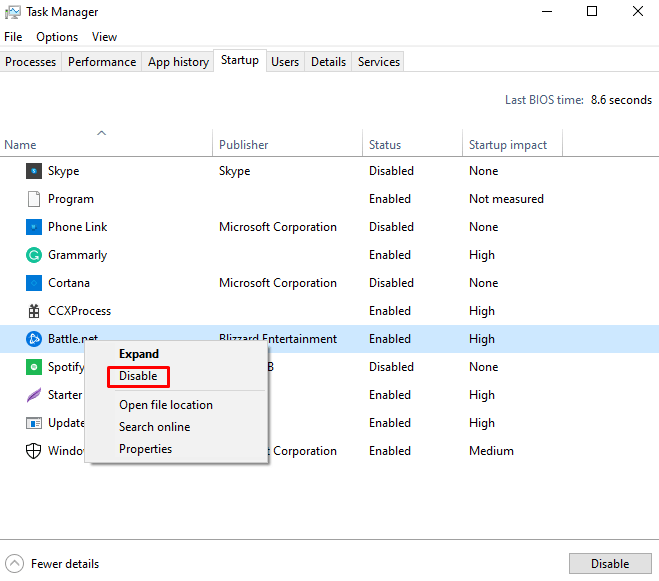Screen dimensions: 659x581
Task: Sort by the Publisher column header
Action: [244, 145]
